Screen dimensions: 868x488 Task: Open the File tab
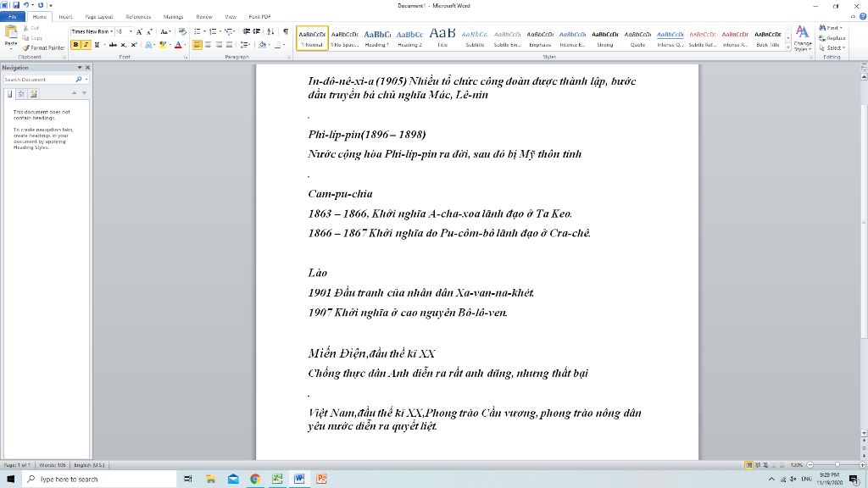12,17
